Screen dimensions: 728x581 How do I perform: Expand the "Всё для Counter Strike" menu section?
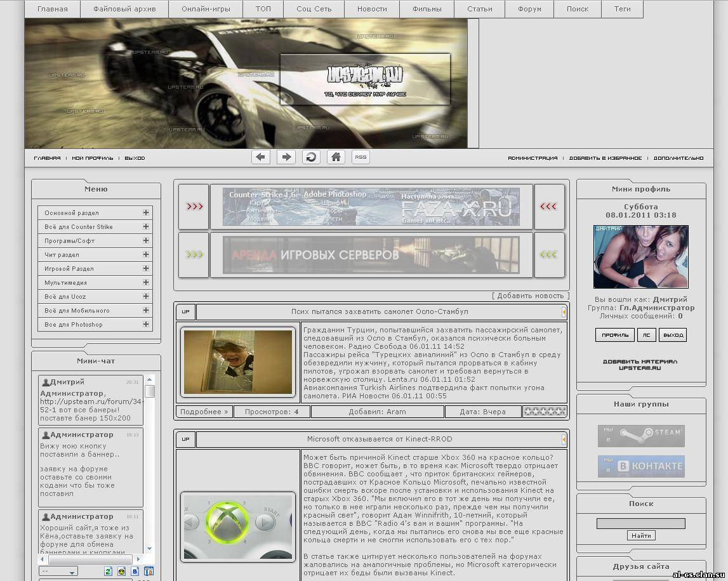pyautogui.click(x=146, y=227)
